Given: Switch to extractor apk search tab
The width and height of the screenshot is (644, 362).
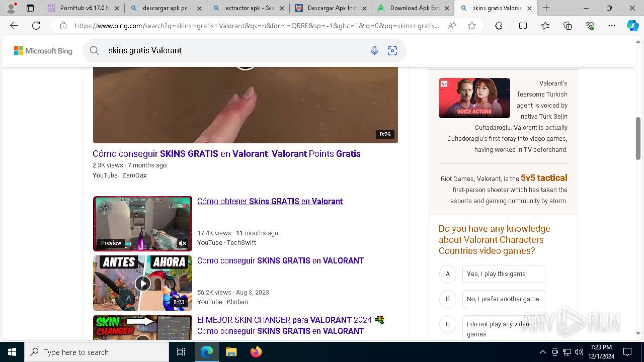Looking at the screenshot, I should tap(249, 8).
